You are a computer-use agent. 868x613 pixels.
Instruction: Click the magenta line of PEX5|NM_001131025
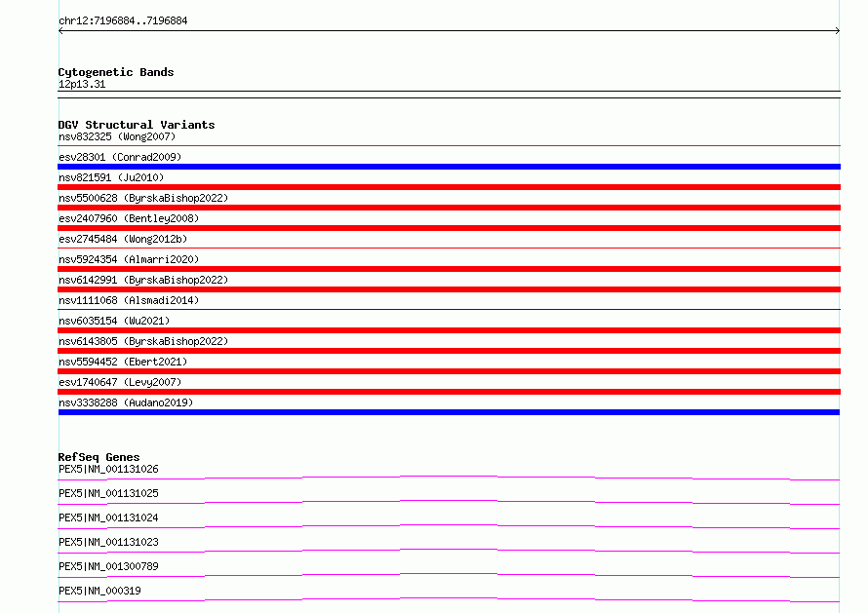pos(449,502)
